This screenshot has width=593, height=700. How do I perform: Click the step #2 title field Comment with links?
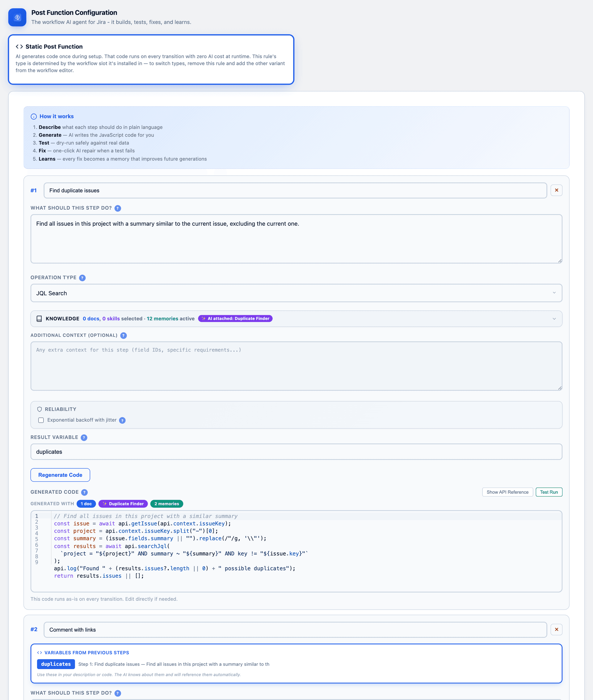pyautogui.click(x=295, y=630)
